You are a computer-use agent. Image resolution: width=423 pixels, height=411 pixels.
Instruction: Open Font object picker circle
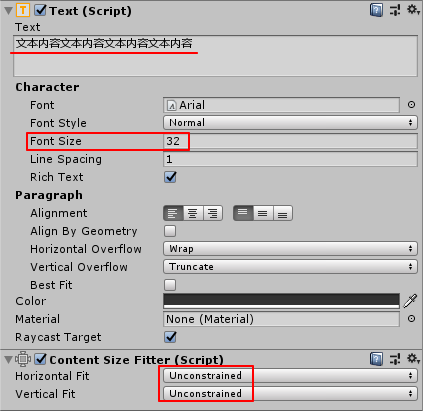pyautogui.click(x=411, y=105)
